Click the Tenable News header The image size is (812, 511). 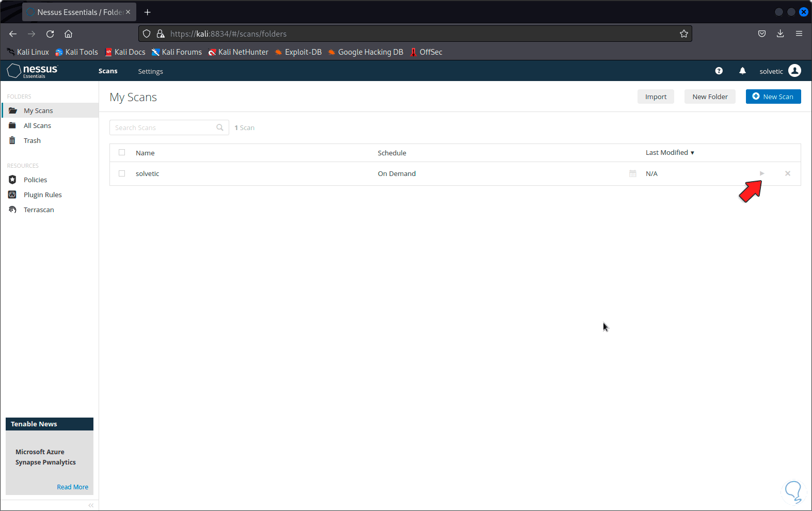click(50, 424)
